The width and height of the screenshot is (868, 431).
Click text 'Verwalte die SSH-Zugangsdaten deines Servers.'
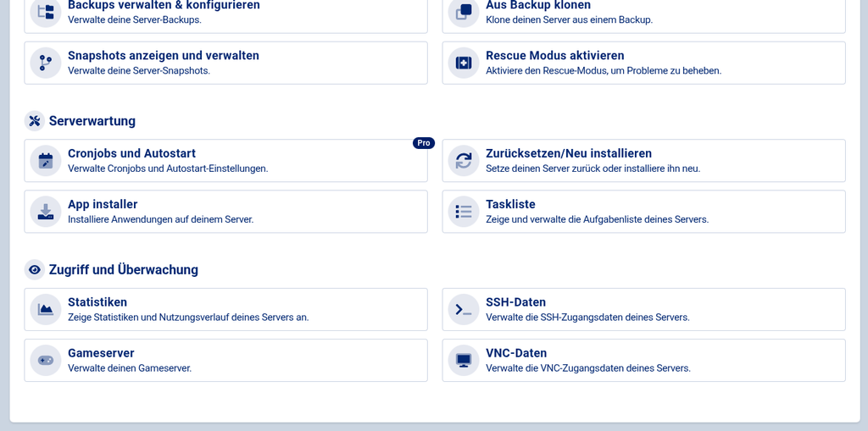587,318
